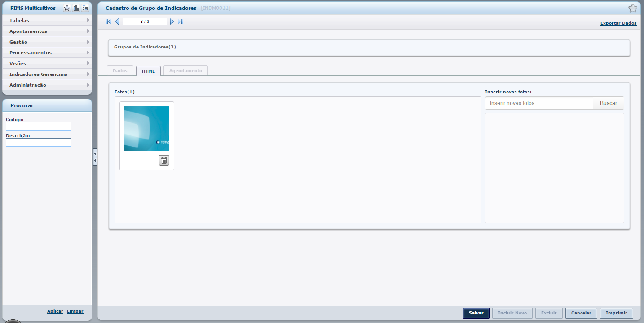Mark this screen as favorite with the title-bar star
Viewport: 644px width, 323px height.
coord(632,8)
